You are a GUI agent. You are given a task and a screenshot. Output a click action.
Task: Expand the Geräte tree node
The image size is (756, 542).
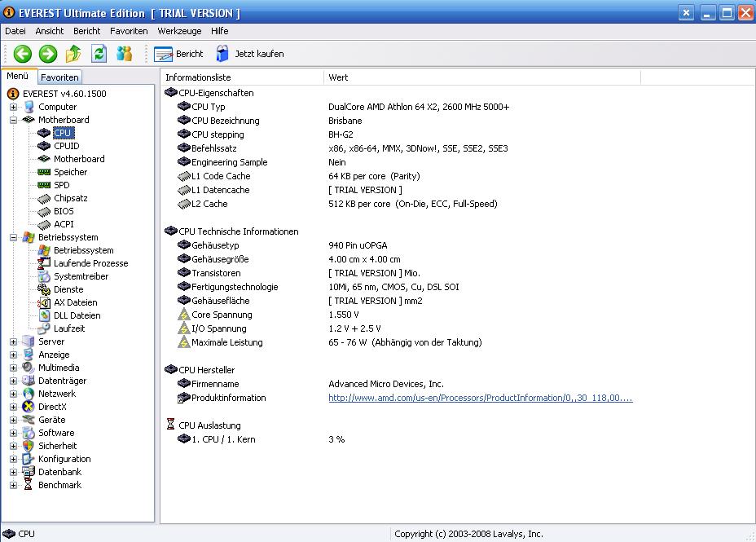point(14,420)
